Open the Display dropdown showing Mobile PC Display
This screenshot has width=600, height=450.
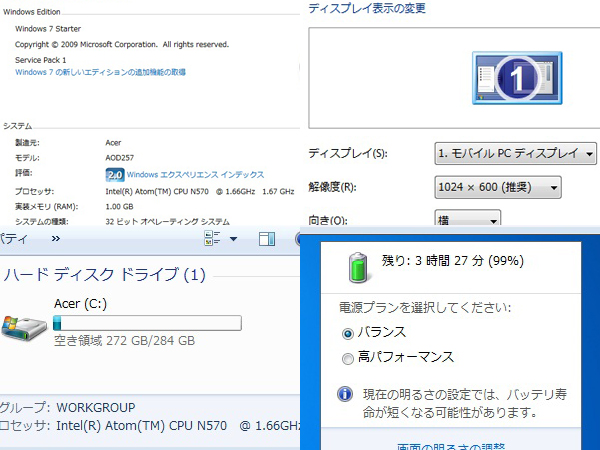point(515,153)
